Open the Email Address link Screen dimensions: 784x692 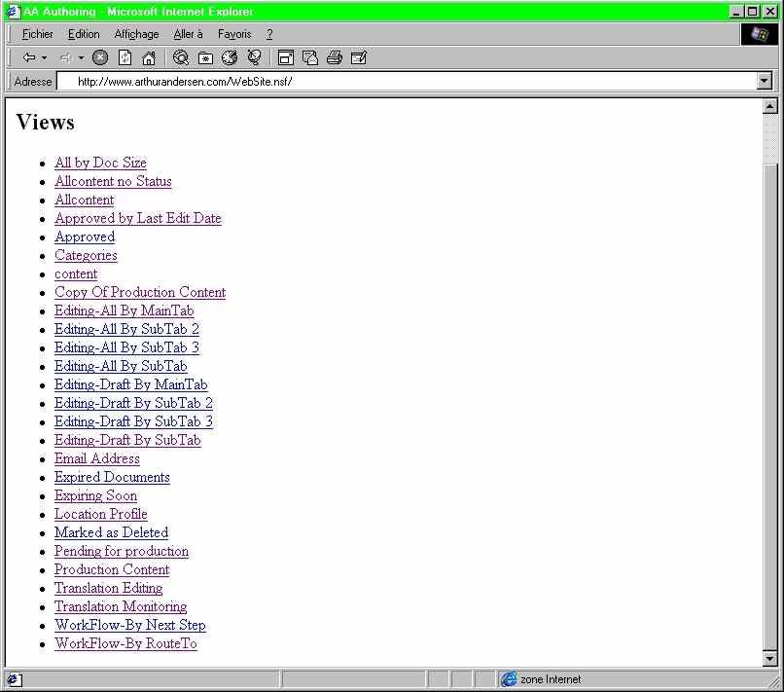coord(97,458)
